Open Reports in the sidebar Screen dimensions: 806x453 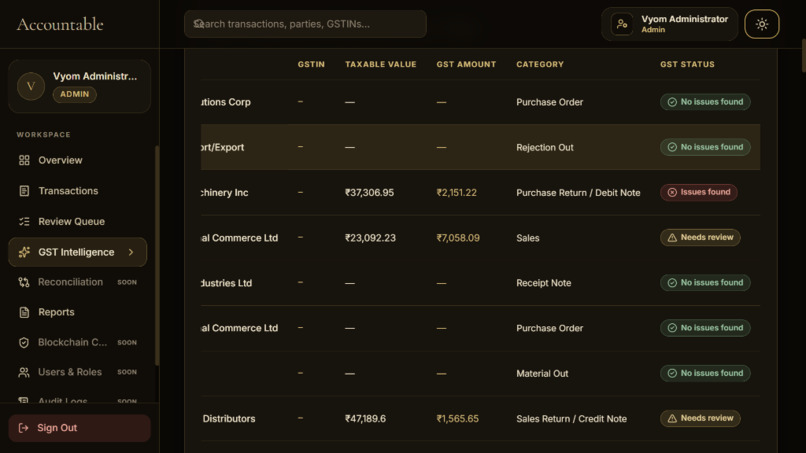pos(78,312)
